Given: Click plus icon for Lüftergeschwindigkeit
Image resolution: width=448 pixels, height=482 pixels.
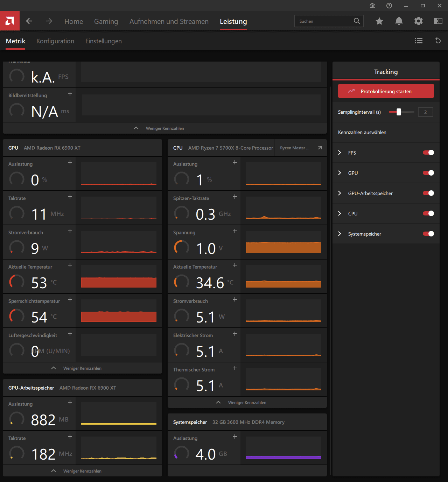Looking at the screenshot, I should tap(70, 334).
